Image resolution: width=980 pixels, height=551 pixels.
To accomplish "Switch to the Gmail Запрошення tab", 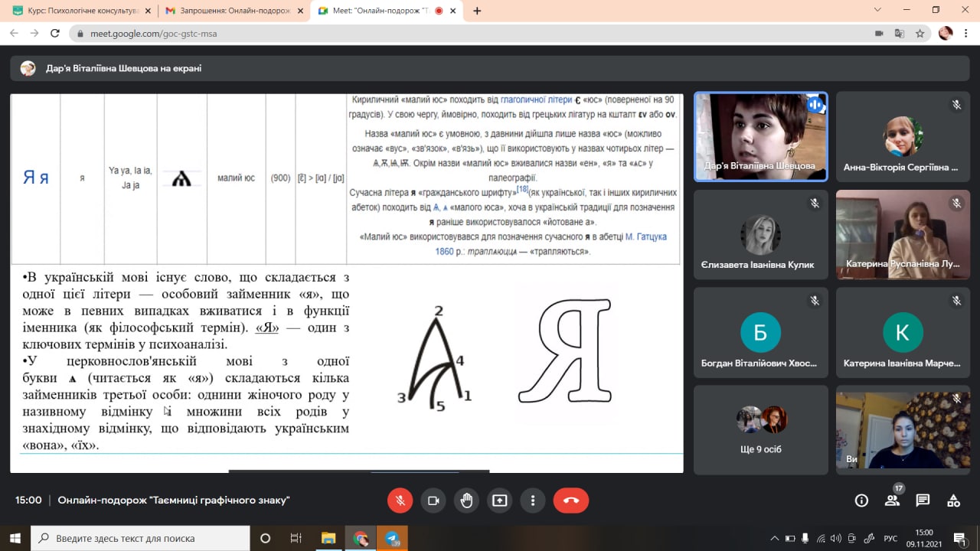I will coord(230,11).
